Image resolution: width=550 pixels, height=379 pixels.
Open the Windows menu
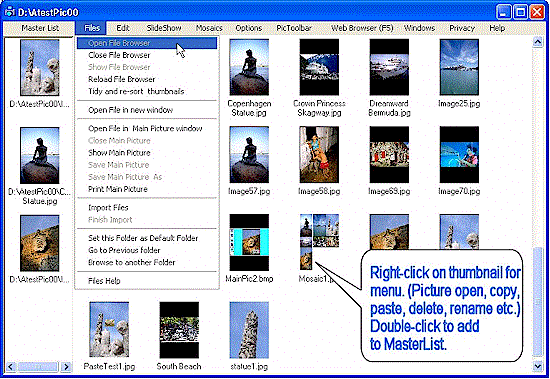coord(420,28)
